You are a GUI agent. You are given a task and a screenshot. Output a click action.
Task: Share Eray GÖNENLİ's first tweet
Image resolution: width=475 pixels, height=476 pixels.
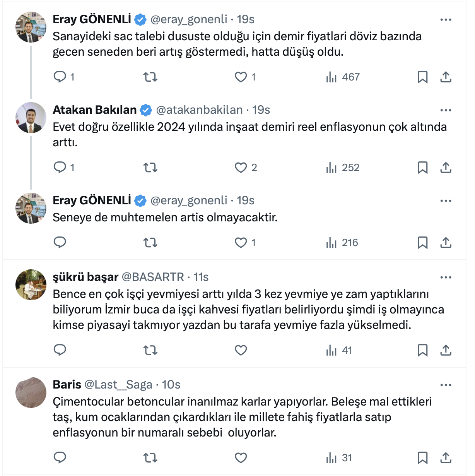pos(446,77)
